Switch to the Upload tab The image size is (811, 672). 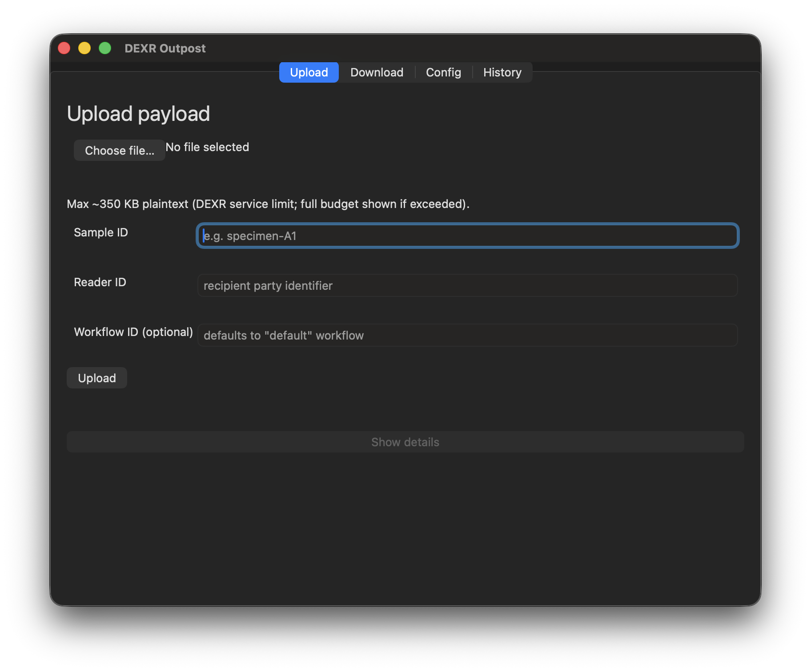pyautogui.click(x=309, y=72)
